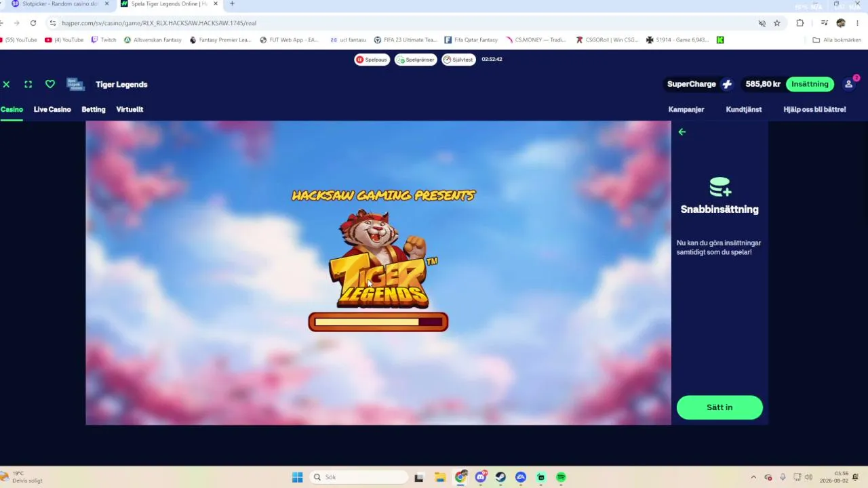This screenshot has width=868, height=488.
Task: Switch to the Casino tab
Action: pyautogui.click(x=12, y=109)
